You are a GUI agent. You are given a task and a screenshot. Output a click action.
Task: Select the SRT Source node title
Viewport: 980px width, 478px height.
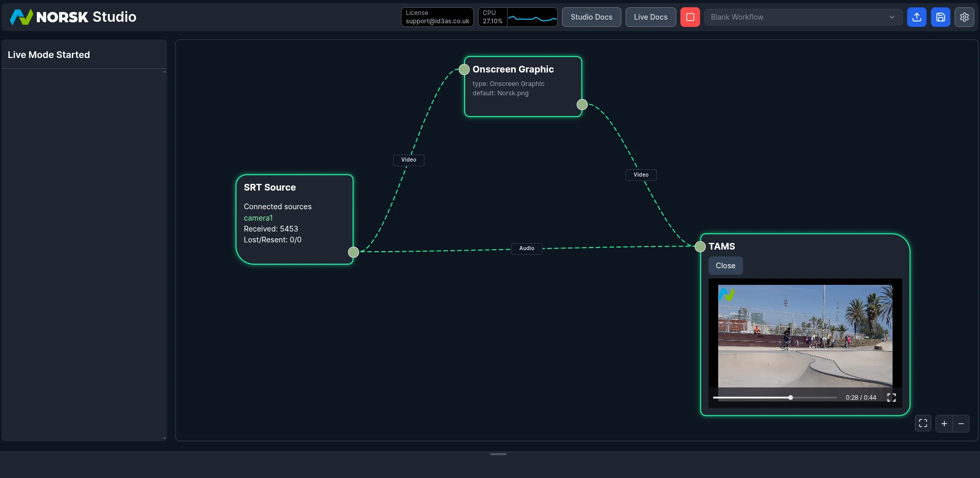[270, 187]
